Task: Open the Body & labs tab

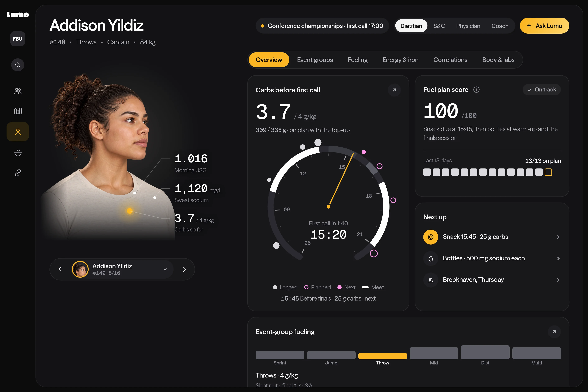Action: (498, 60)
